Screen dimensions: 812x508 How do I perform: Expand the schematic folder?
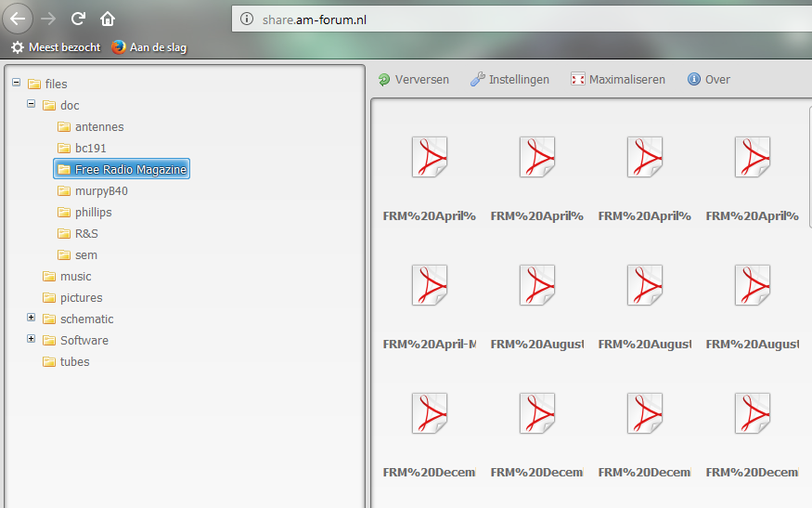pos(32,319)
